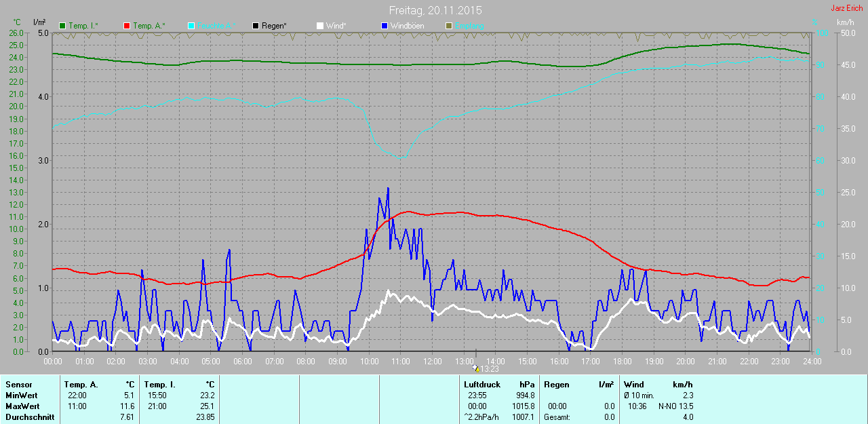Click the Wind column header in table
The width and height of the screenshot is (868, 424).
[x=634, y=385]
